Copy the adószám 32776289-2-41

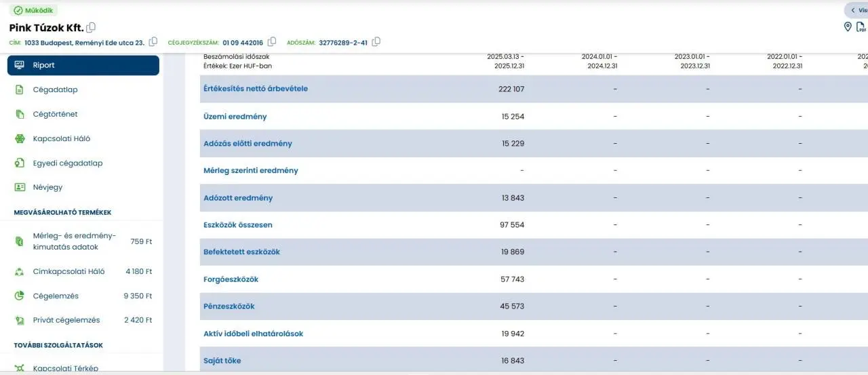376,42
